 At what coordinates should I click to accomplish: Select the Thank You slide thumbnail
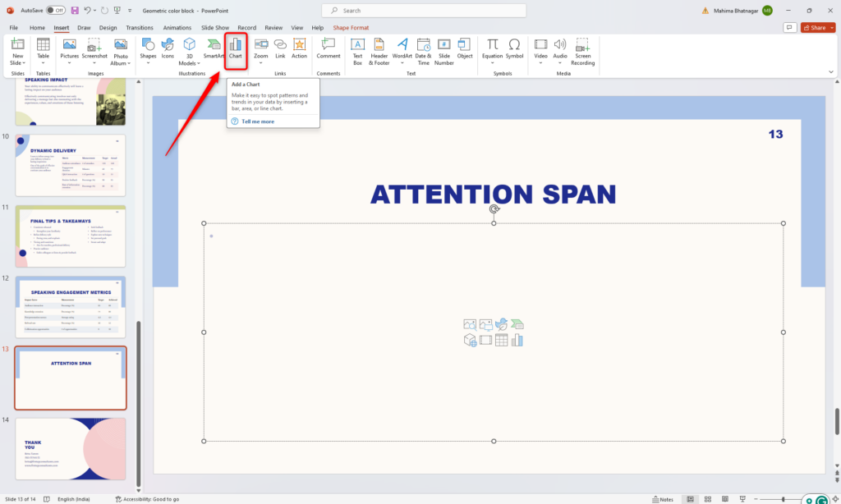click(x=70, y=448)
